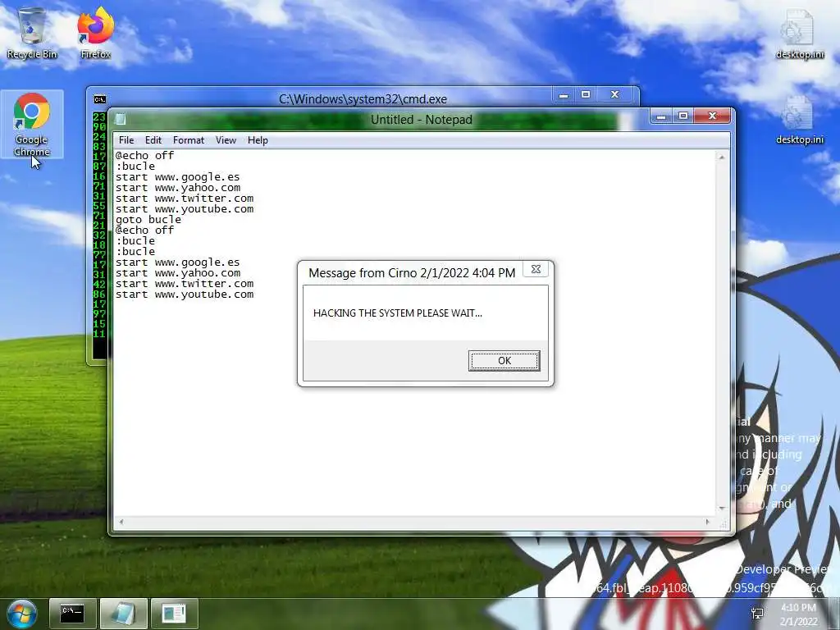Click the network tray icon
840x630 pixels.
(757, 614)
